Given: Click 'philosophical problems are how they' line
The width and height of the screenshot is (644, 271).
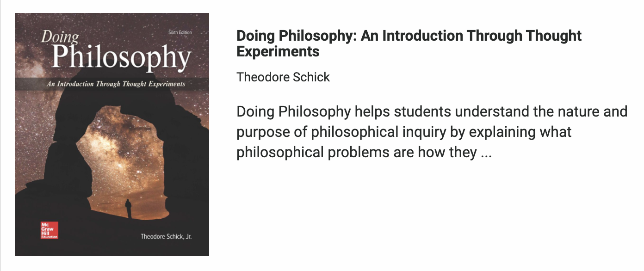Looking at the screenshot, I should coord(357,152).
